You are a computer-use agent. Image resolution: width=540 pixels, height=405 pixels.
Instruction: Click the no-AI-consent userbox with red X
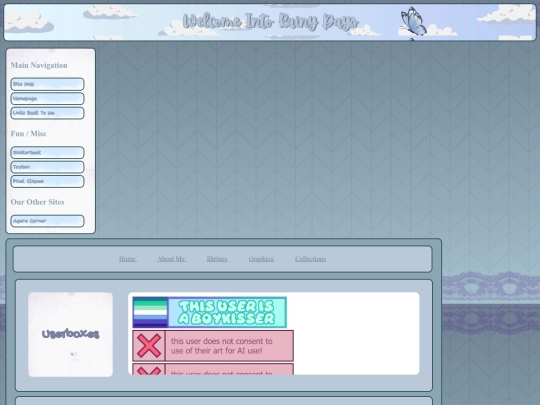(x=213, y=346)
